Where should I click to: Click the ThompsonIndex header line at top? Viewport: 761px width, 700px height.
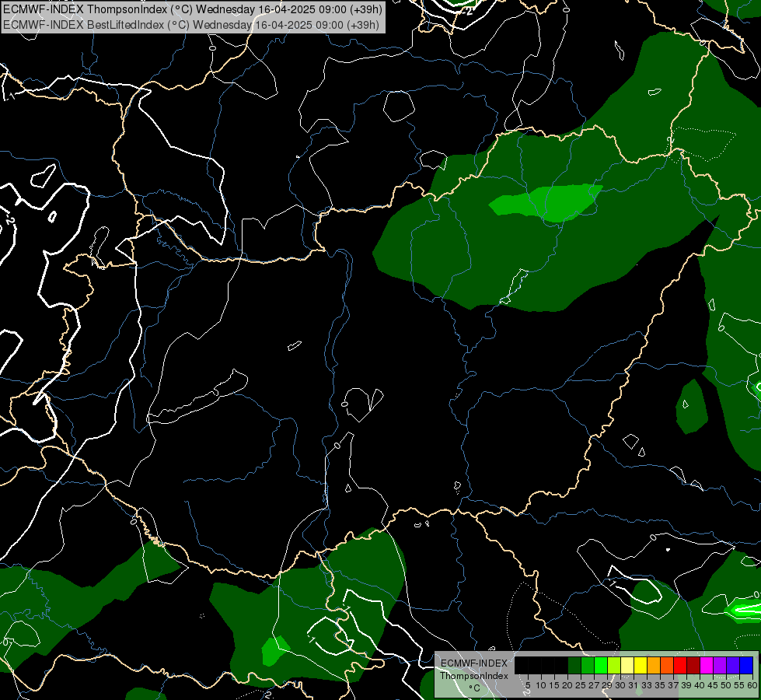pos(193,9)
